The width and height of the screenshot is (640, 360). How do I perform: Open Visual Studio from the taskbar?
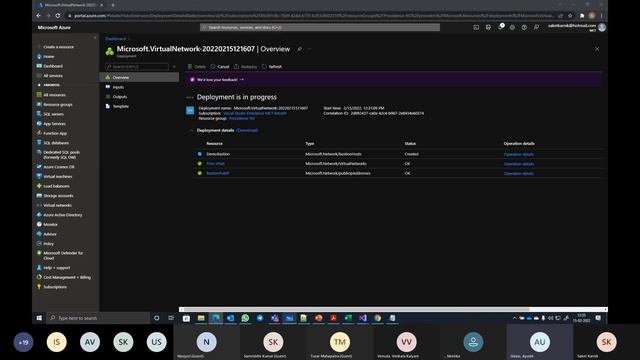[x=363, y=318]
